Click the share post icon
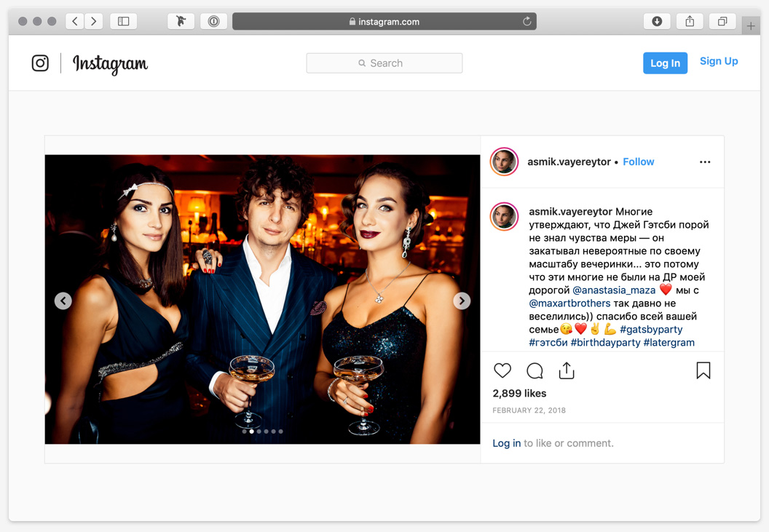 [567, 370]
